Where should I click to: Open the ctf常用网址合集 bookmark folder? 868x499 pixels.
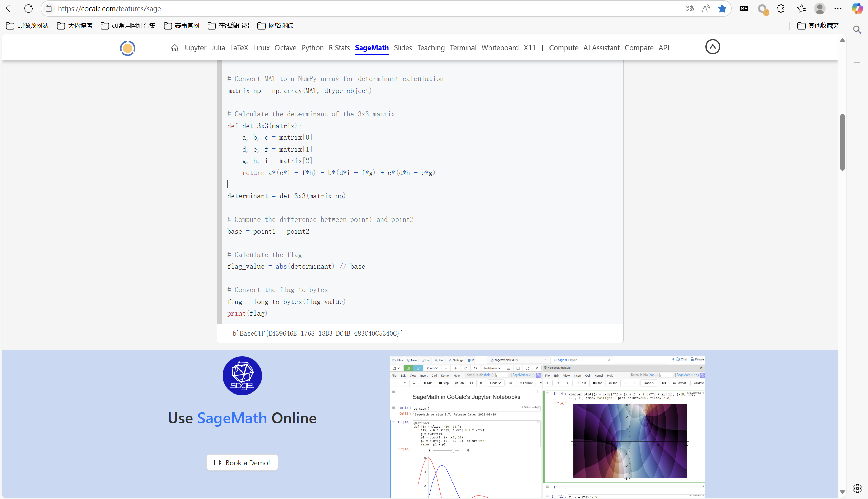pyautogui.click(x=128, y=26)
